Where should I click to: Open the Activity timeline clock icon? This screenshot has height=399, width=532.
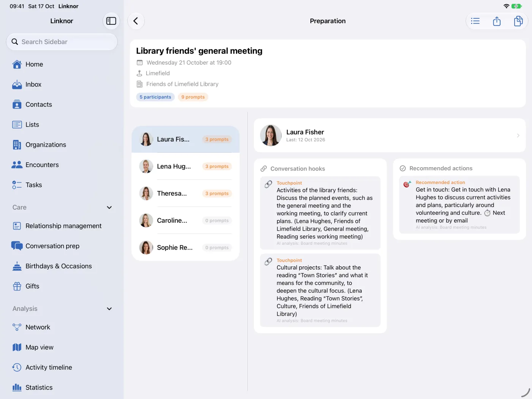click(17, 367)
